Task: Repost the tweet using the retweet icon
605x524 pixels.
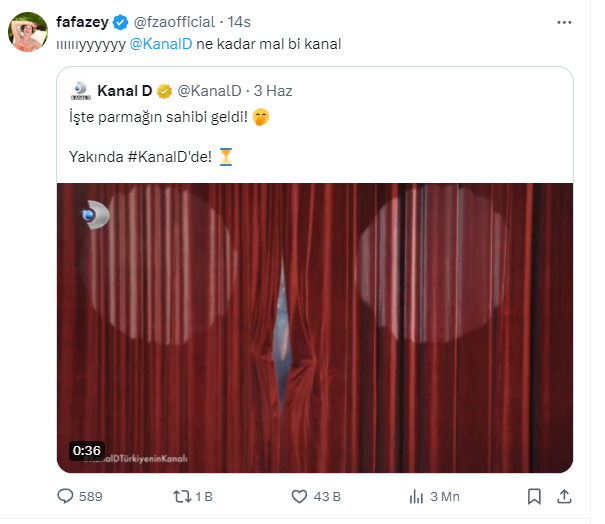Action: [183, 496]
